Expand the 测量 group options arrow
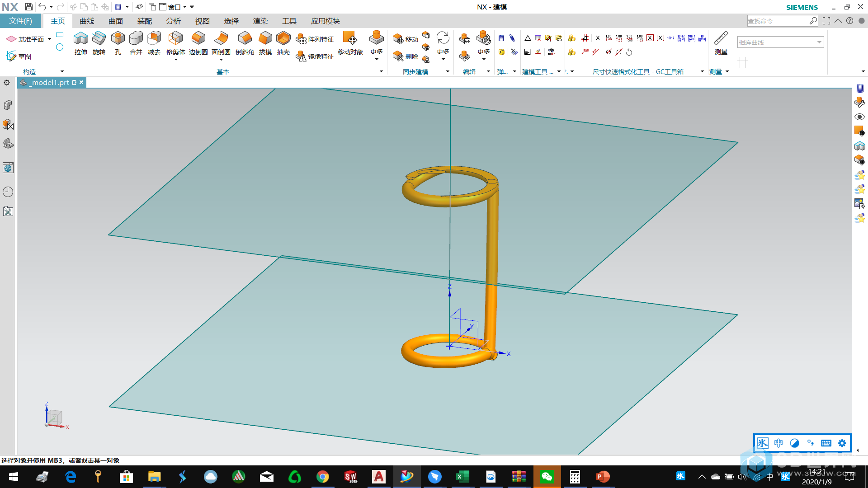868x488 pixels. click(x=727, y=71)
